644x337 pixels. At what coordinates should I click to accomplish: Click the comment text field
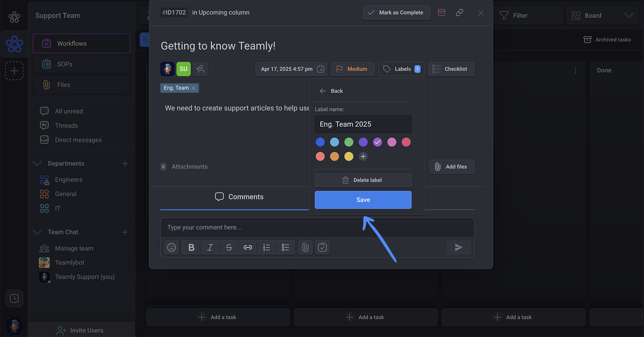(x=317, y=227)
